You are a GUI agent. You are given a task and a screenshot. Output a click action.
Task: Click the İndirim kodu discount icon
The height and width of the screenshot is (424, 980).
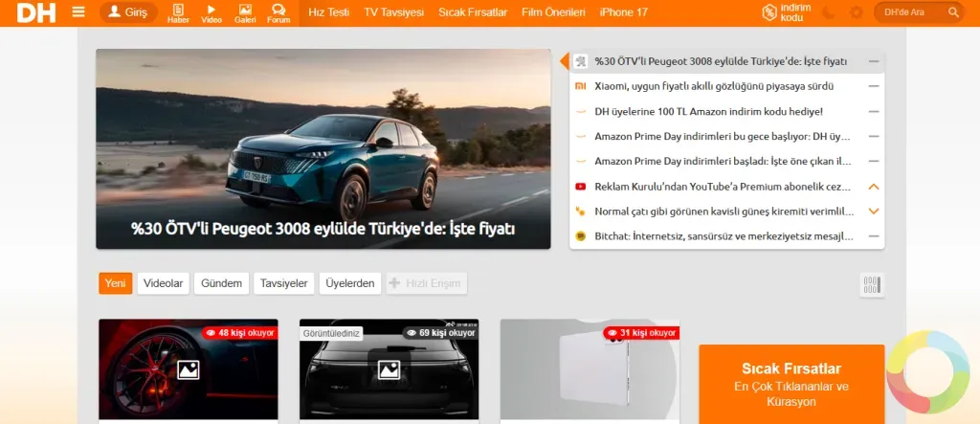pos(787,12)
